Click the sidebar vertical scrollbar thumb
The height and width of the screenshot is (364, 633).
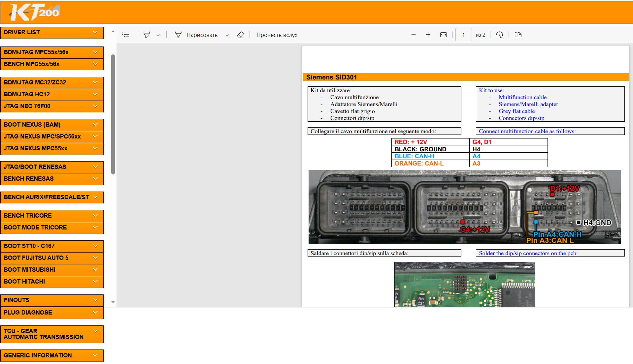tap(113, 114)
